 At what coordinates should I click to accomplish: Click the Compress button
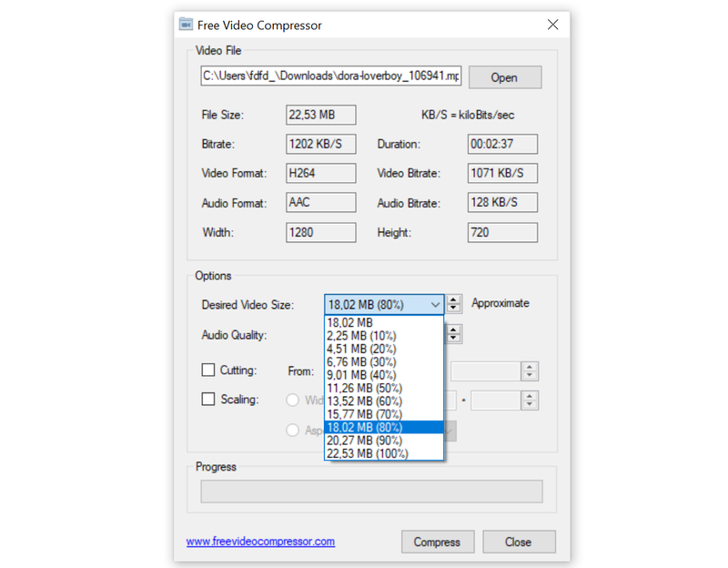point(438,542)
